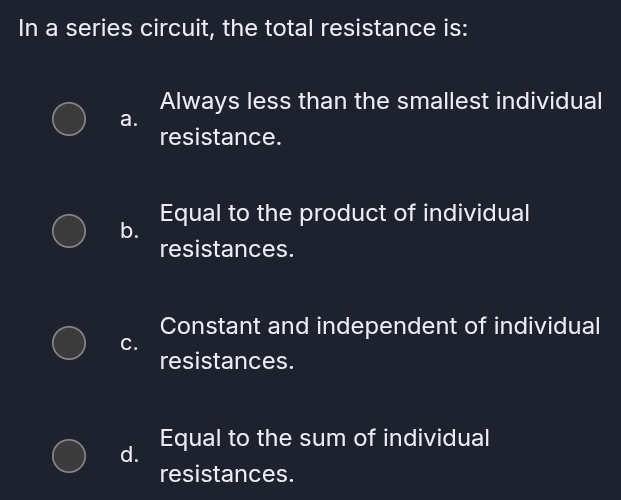Click the letter label 'c.'
This screenshot has height=500, width=621.
pos(129,343)
